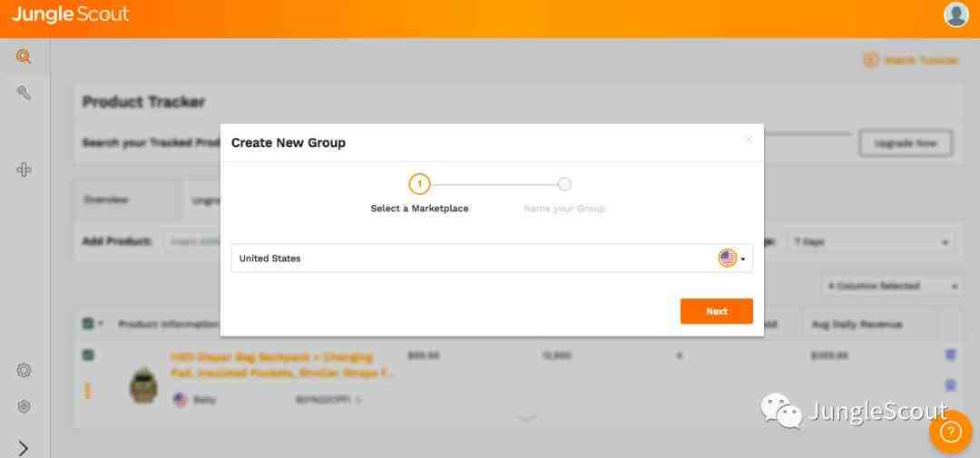Open the Columns Selected dropdown

[892, 287]
